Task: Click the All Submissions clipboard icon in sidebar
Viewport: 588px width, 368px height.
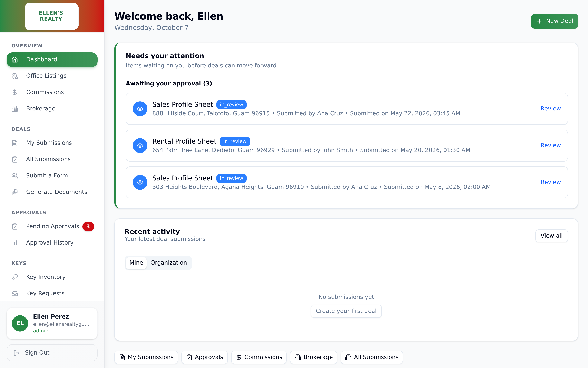Action: (x=15, y=159)
